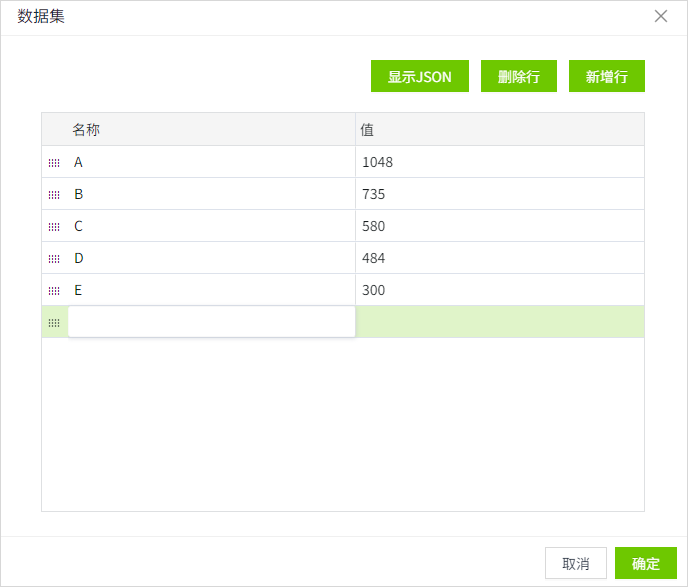Click the drag handle for row C
Screen dimensions: 688x587
[54, 227]
